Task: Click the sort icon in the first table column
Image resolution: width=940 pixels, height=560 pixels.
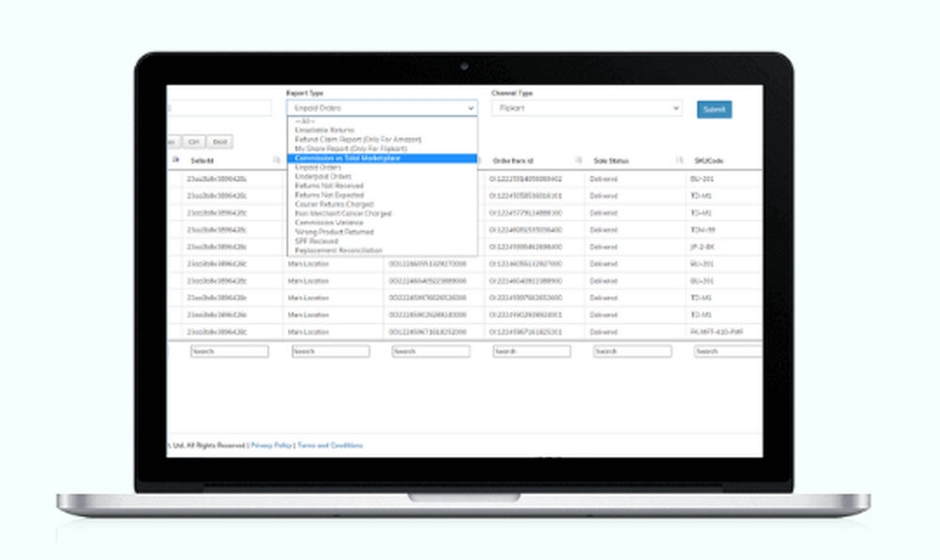Action: point(178,158)
